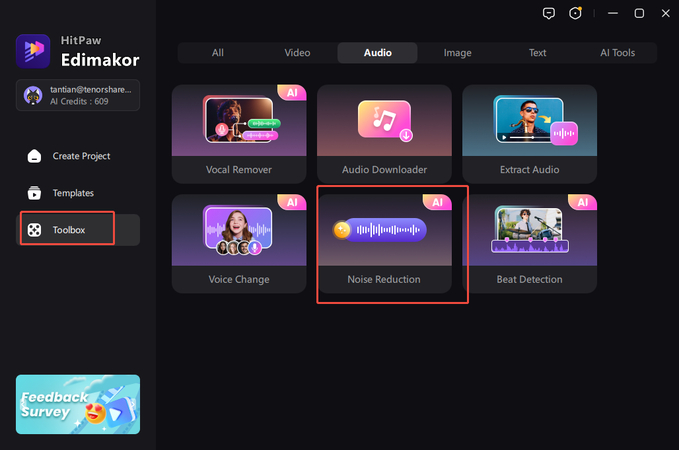Click the AI badge on Vocal Remover
The image size is (679, 450).
[292, 93]
